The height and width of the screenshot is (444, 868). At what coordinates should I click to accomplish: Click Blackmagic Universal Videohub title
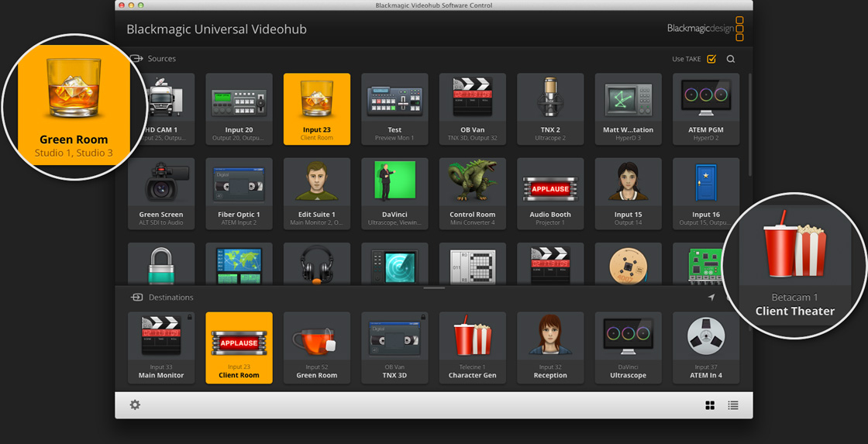pyautogui.click(x=216, y=29)
